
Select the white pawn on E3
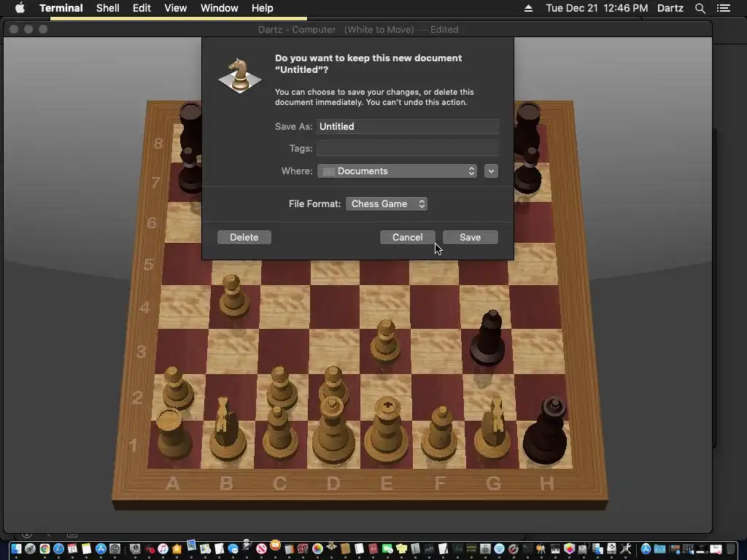coord(385,340)
